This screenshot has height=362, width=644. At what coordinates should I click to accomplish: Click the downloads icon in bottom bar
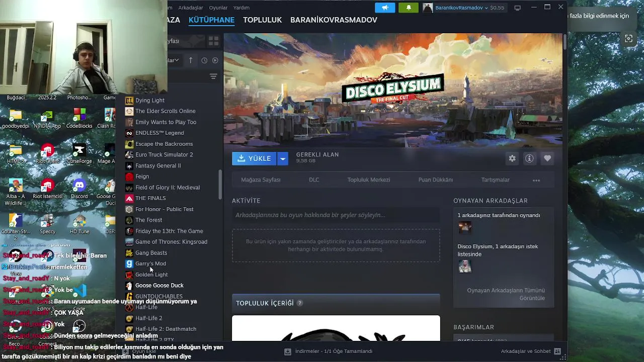click(x=287, y=351)
